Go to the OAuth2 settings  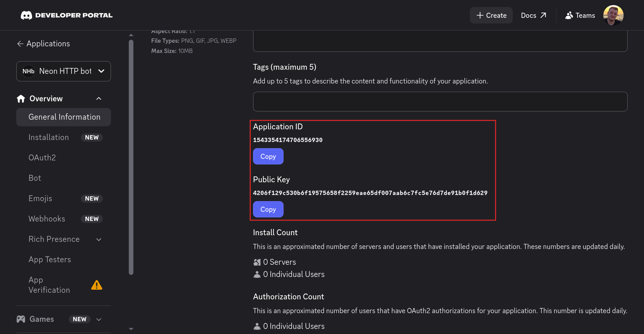[x=42, y=158]
